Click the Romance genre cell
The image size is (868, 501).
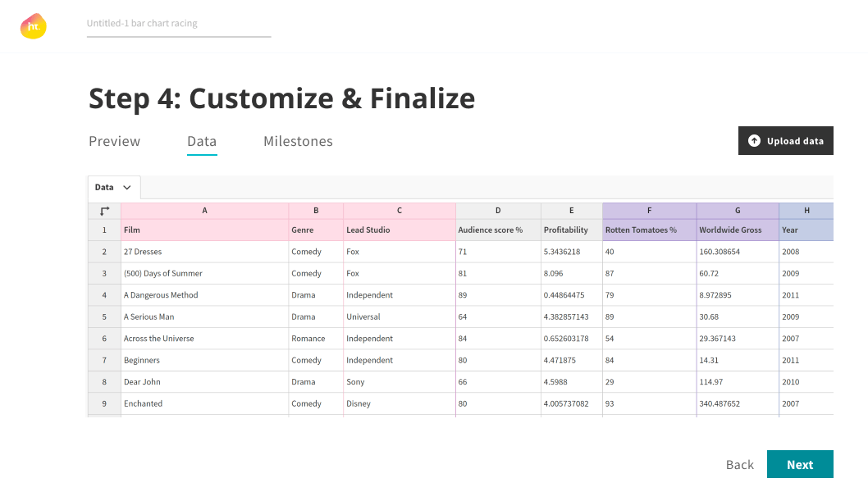point(316,339)
